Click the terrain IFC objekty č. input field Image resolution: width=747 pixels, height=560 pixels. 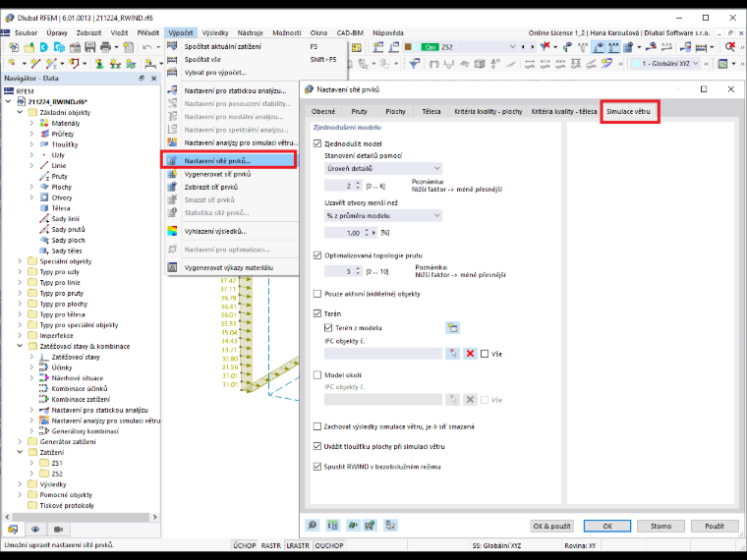click(x=383, y=354)
